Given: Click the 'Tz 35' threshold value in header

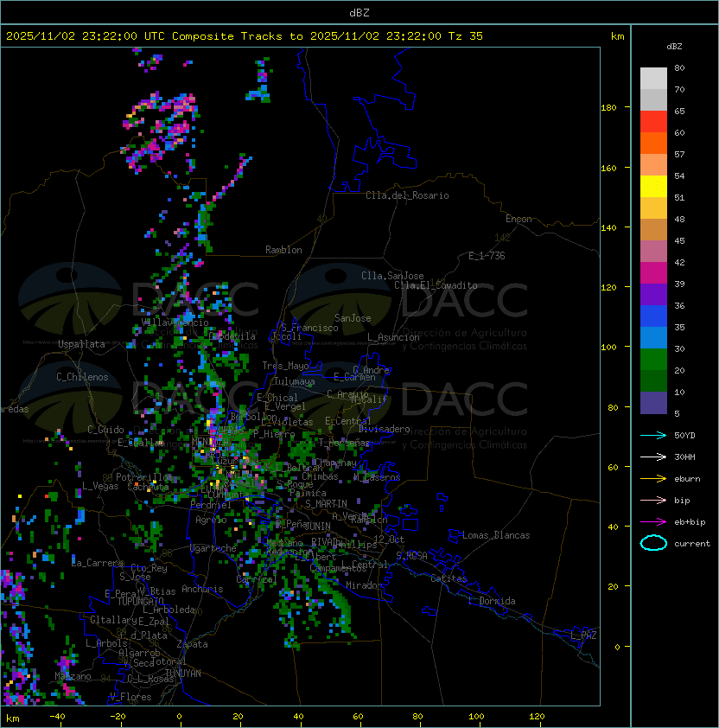Looking at the screenshot, I should 466,36.
